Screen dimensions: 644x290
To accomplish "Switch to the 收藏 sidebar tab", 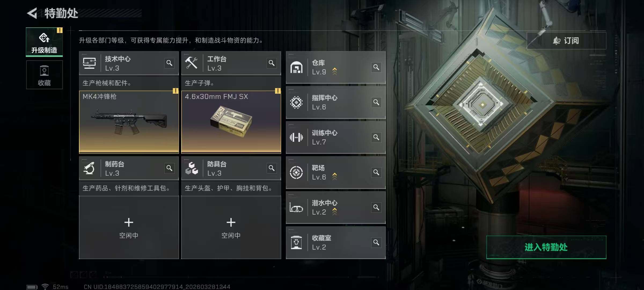I will click(x=44, y=75).
